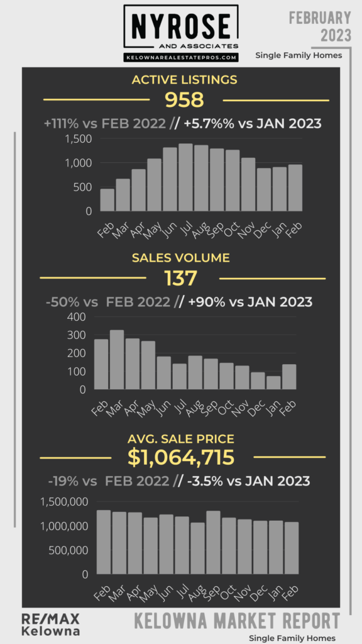Screen dimensions: 362x644
Task: Select the Jan bar in Sales Volume chart
Action: tap(273, 383)
